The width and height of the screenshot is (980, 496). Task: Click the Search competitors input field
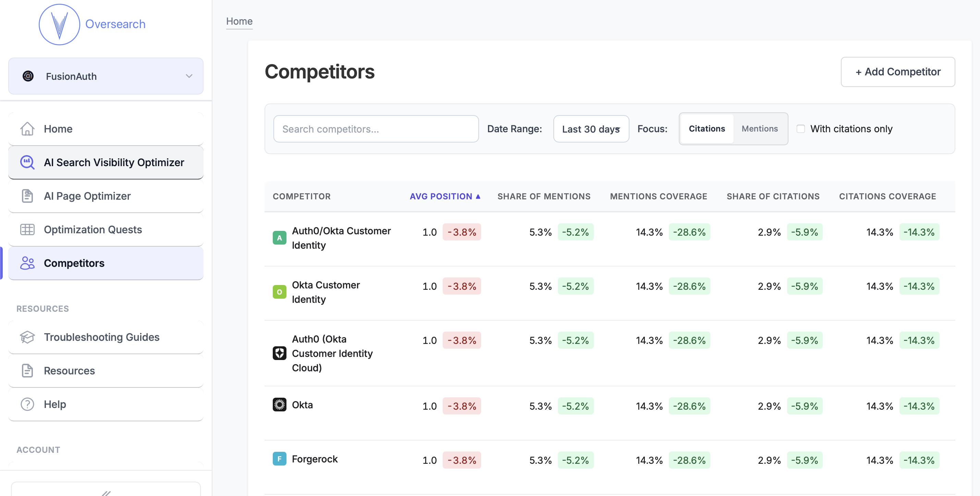pos(376,129)
